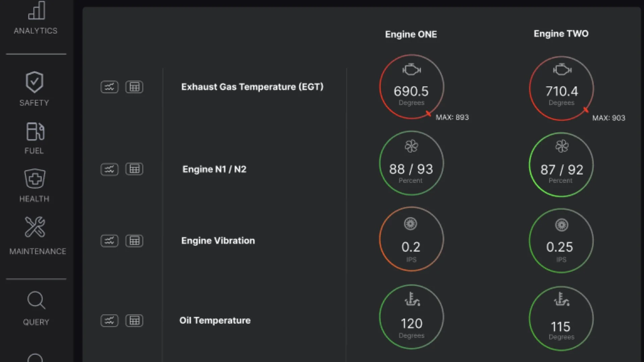
Task: Open the Maintenance tools section
Action: 37,236
